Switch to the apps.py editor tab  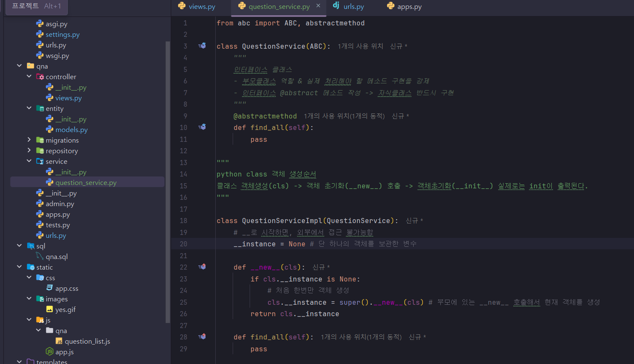click(405, 6)
